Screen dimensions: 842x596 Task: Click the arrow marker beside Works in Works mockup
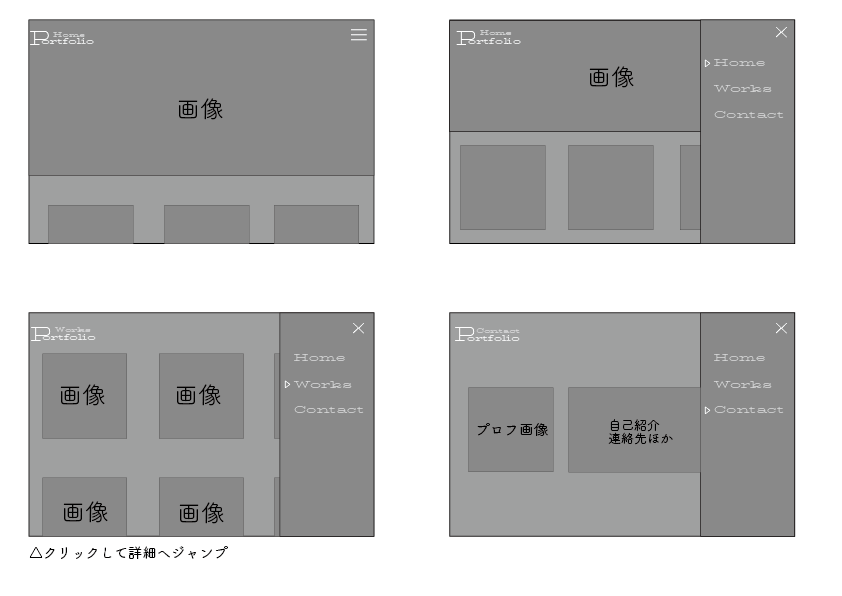coord(287,384)
